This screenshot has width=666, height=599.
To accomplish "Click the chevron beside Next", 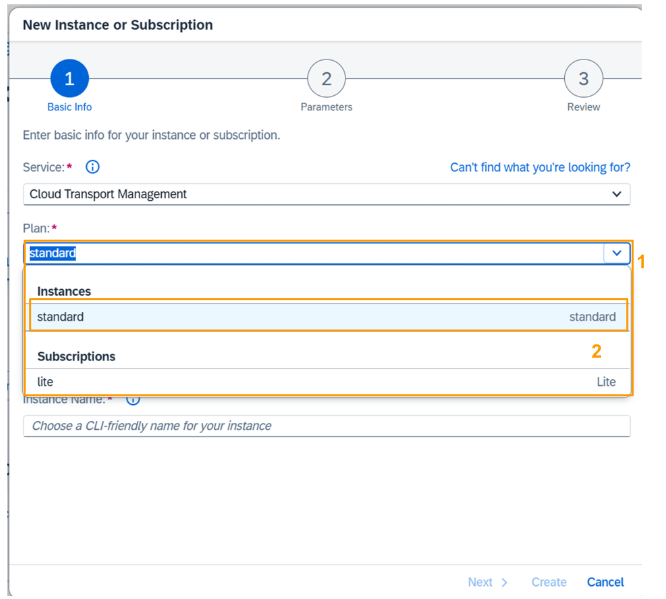I will [x=504, y=582].
